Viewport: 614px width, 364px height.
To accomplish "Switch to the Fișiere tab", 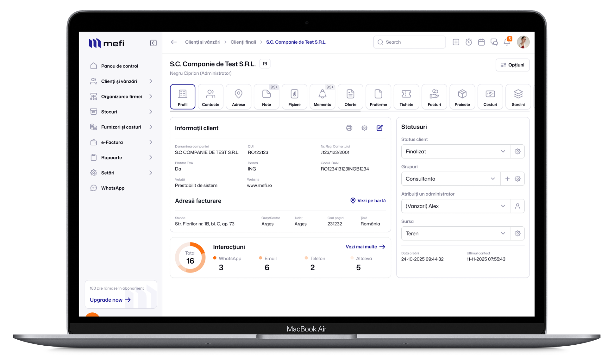I will tap(294, 97).
